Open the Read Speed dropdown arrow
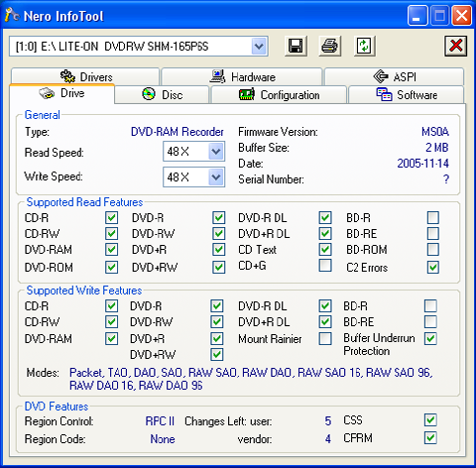476x468 pixels. click(216, 152)
